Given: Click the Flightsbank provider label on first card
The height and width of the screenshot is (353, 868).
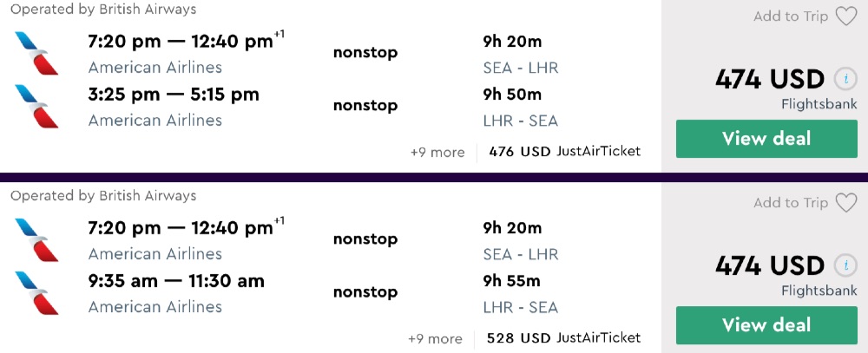Looking at the screenshot, I should click(x=819, y=105).
